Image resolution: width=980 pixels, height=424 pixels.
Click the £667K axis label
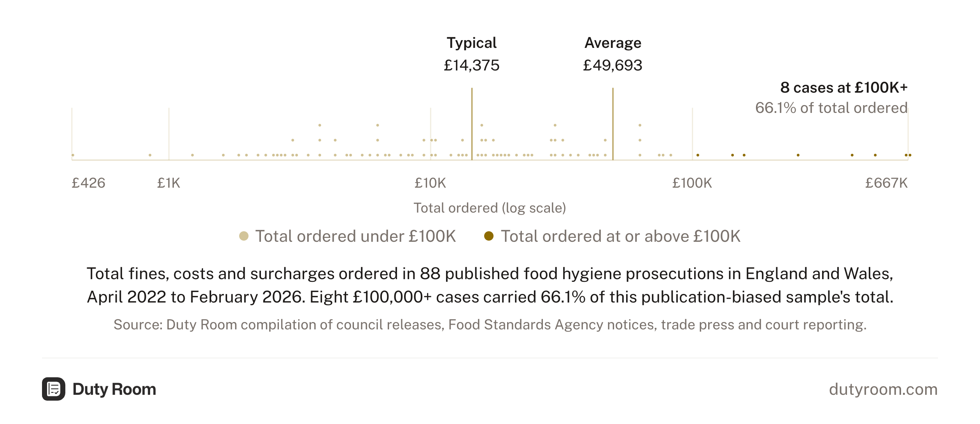886,183
